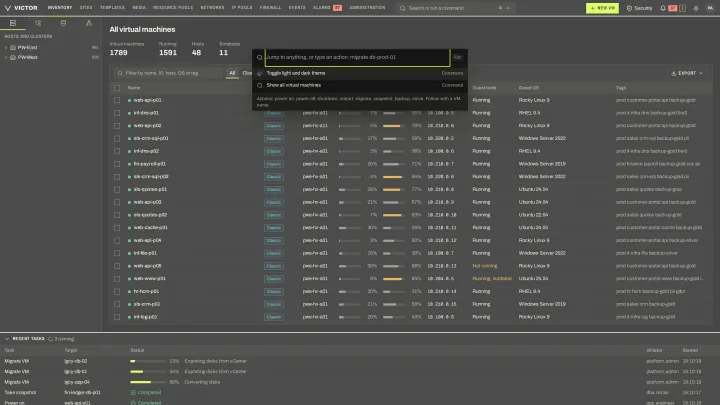The height and width of the screenshot is (405, 720).
Task: Check the box for sls-crm-sql-p01
Action: [117, 138]
